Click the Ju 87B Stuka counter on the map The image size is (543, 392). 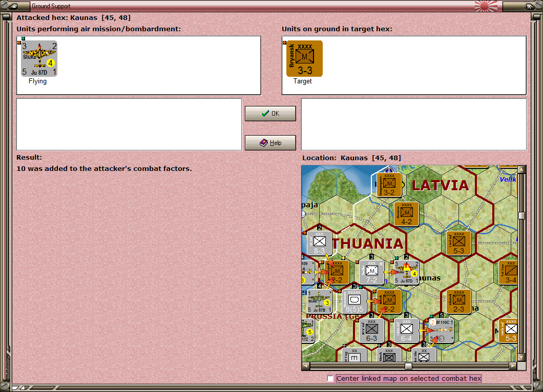pos(319,301)
